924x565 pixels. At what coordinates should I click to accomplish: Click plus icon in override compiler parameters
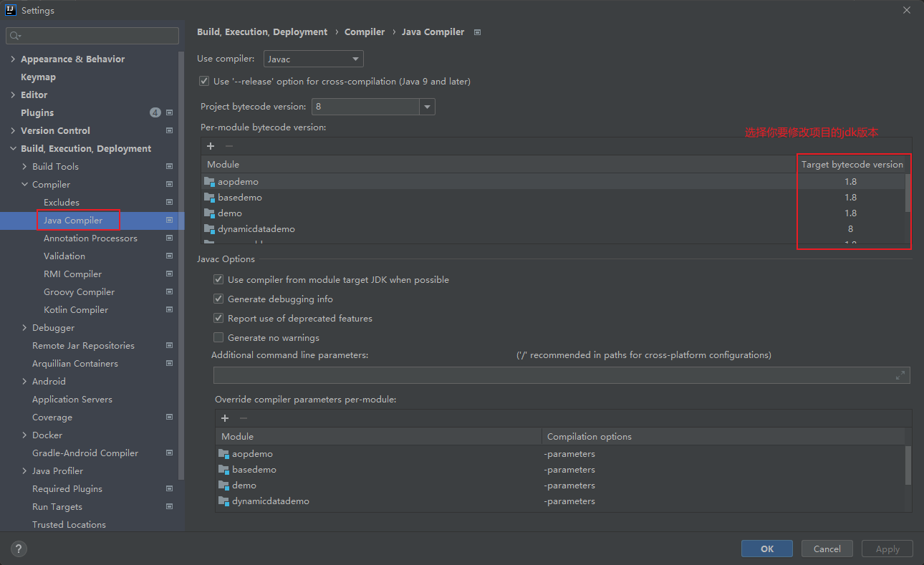(x=225, y=418)
